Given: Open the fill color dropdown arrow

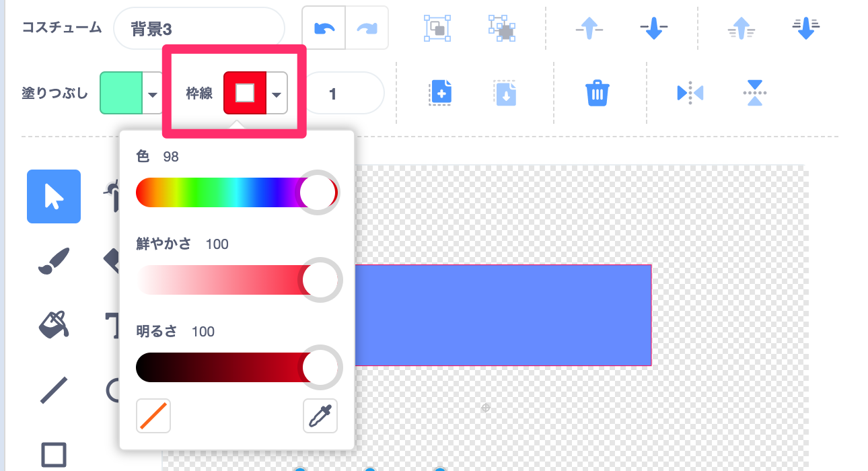Looking at the screenshot, I should pos(153,94).
